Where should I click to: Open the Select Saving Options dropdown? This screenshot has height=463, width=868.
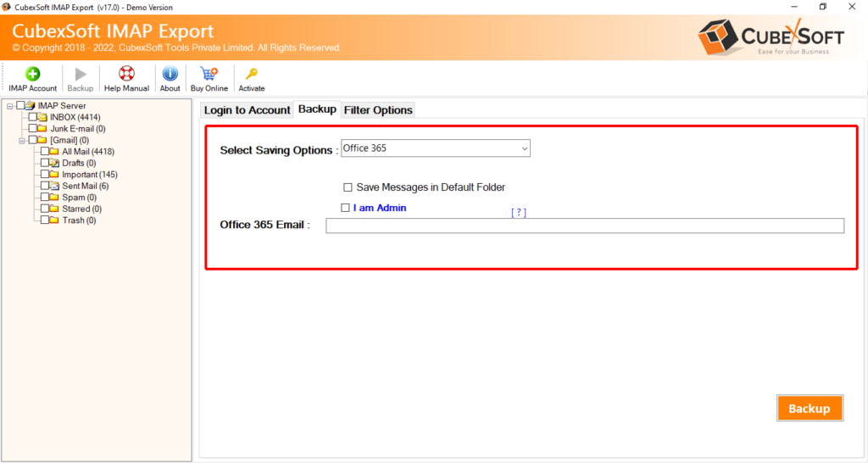435,148
